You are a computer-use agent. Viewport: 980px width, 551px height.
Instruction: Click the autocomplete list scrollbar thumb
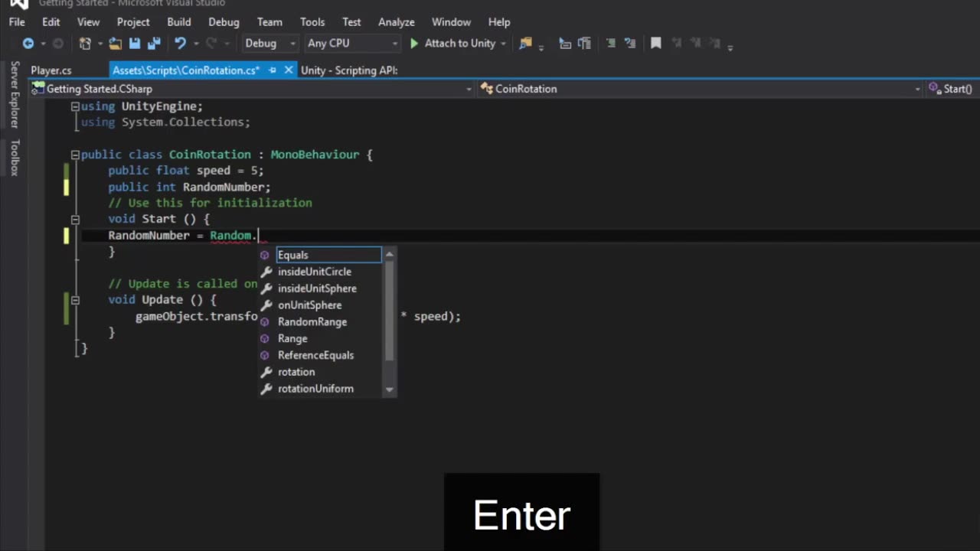(x=389, y=311)
